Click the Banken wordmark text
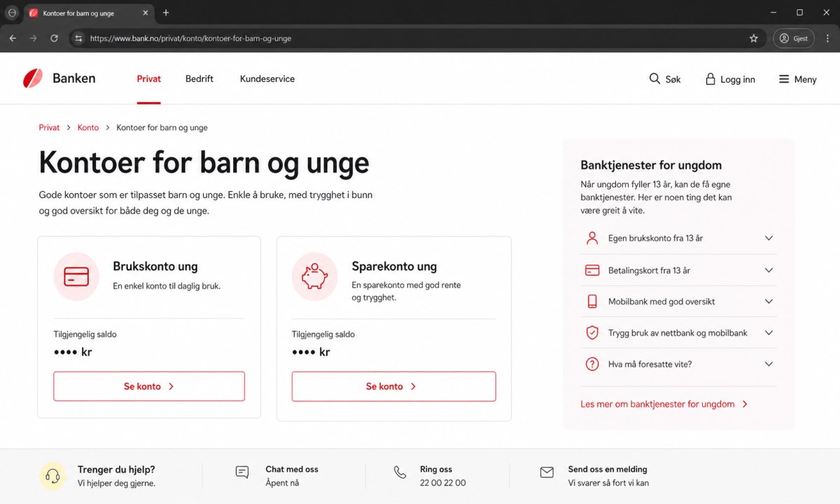840x504 pixels. 74,78
